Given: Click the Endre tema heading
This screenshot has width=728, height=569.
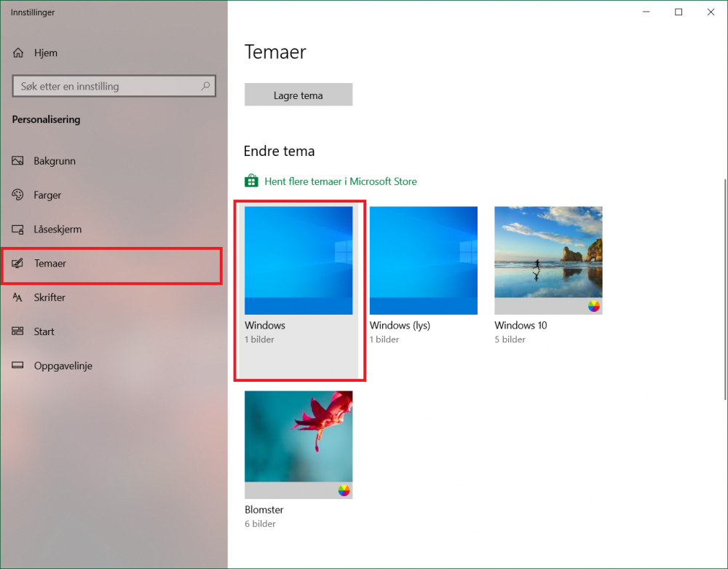Looking at the screenshot, I should click(x=279, y=151).
